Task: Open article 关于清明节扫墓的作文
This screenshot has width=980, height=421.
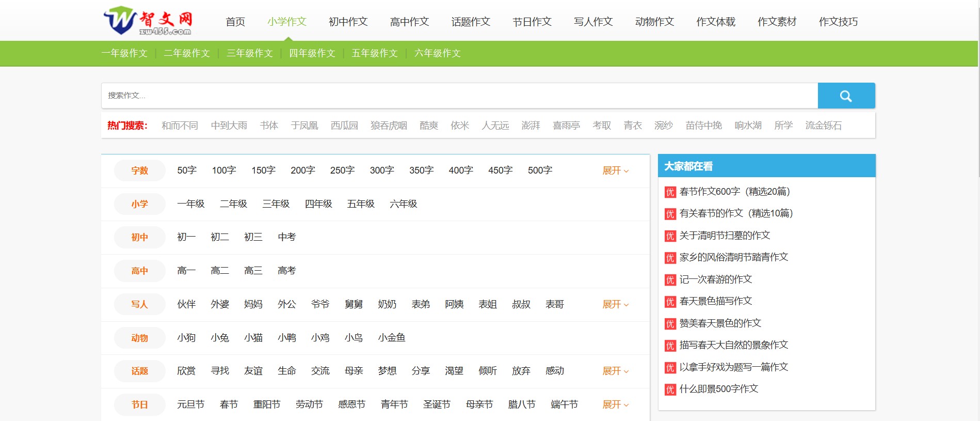Action: 725,236
